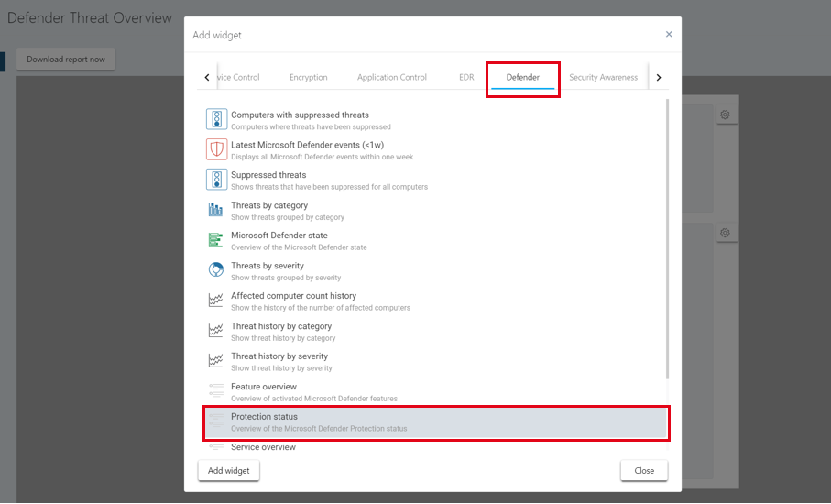
Task: Select the Computers with suppressed threats title
Action: click(x=300, y=115)
